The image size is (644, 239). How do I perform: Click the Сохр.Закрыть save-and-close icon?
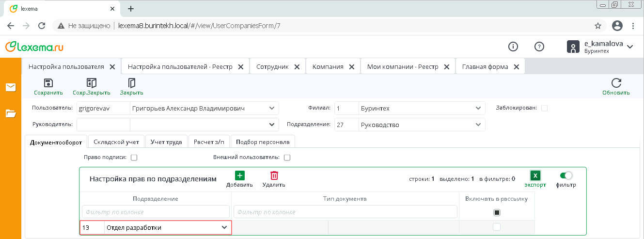(x=92, y=83)
